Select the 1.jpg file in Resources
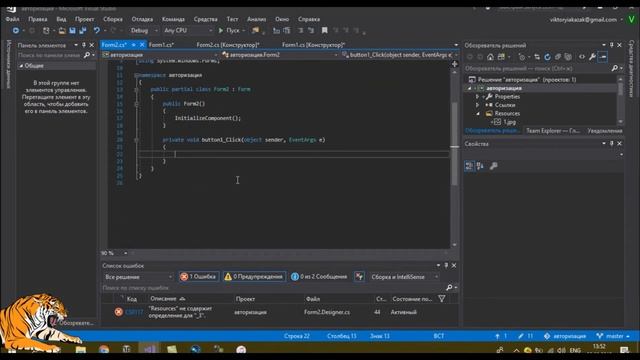The image size is (640, 360). pos(509,122)
